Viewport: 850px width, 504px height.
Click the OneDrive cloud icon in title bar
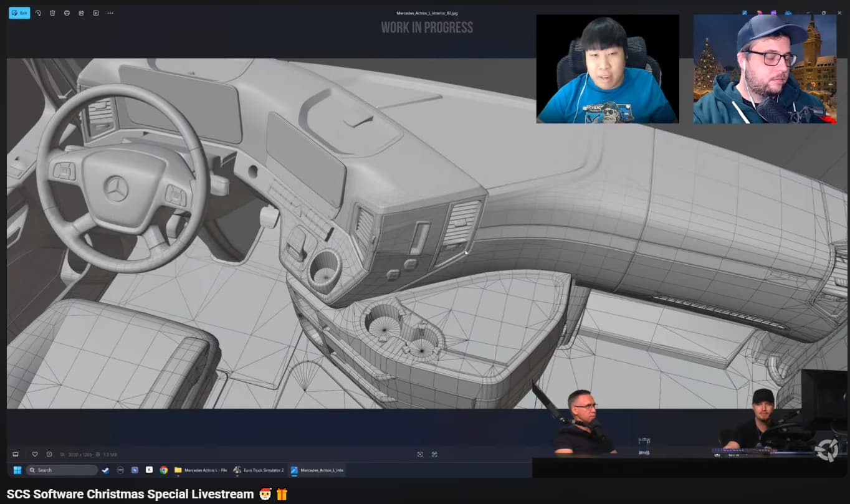coord(788,12)
